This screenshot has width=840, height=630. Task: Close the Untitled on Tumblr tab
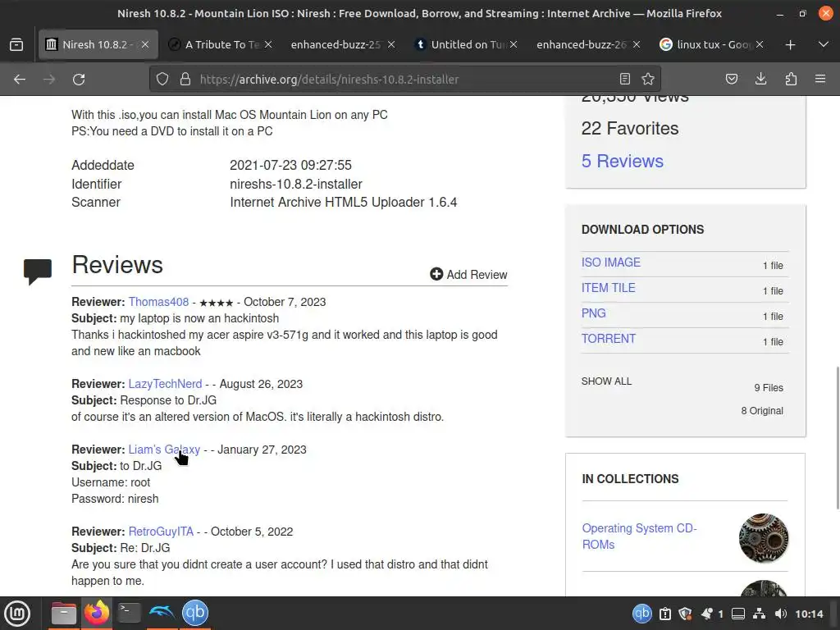point(514,44)
